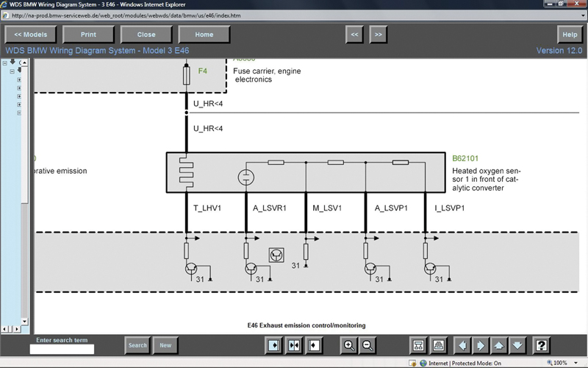Collapse the top-level tree node minus box
The height and width of the screenshot is (368, 588).
[5, 63]
